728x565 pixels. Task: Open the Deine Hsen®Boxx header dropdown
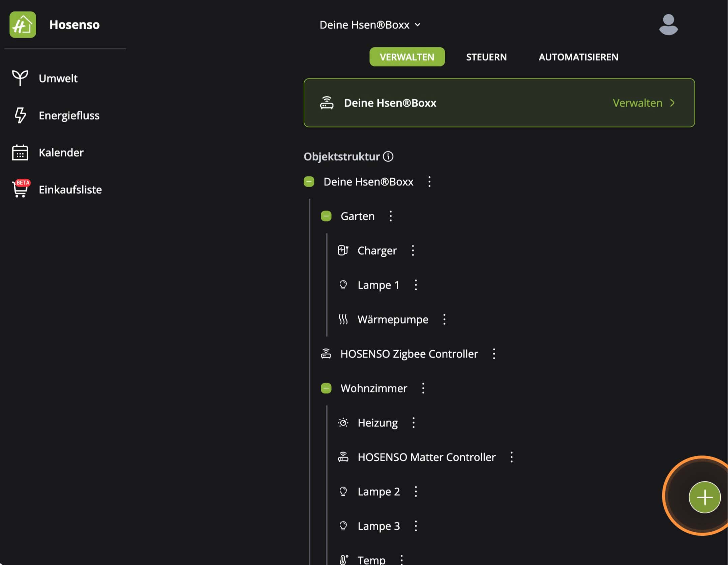pos(370,25)
